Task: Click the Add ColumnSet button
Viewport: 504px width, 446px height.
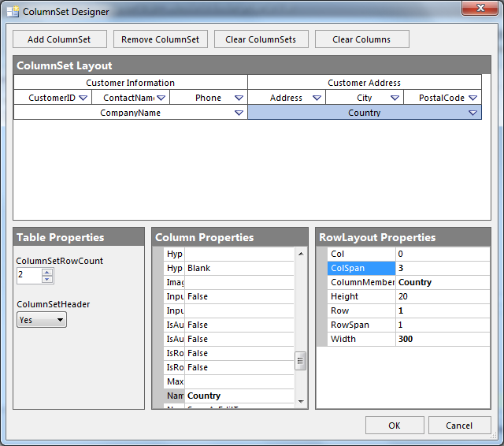Action: click(x=59, y=39)
